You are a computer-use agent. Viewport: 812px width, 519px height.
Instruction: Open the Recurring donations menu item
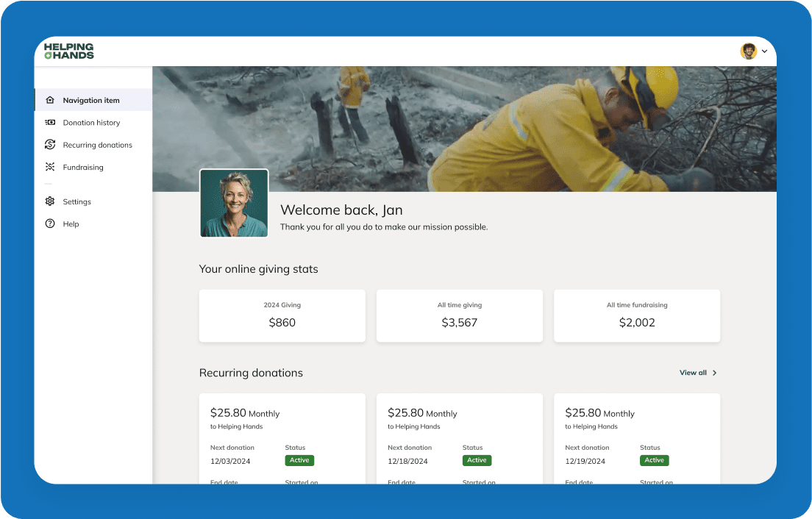coord(97,145)
